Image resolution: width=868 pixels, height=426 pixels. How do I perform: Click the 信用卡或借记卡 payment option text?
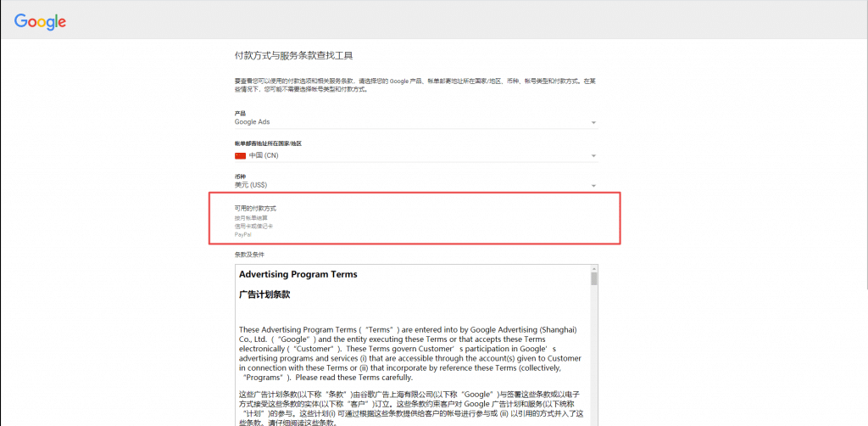pyautogui.click(x=253, y=227)
